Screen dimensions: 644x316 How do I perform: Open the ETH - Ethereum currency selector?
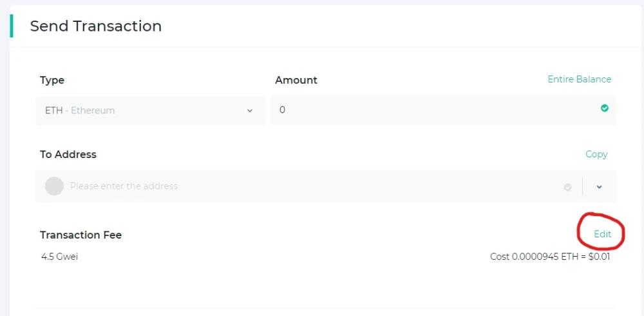pyautogui.click(x=151, y=110)
